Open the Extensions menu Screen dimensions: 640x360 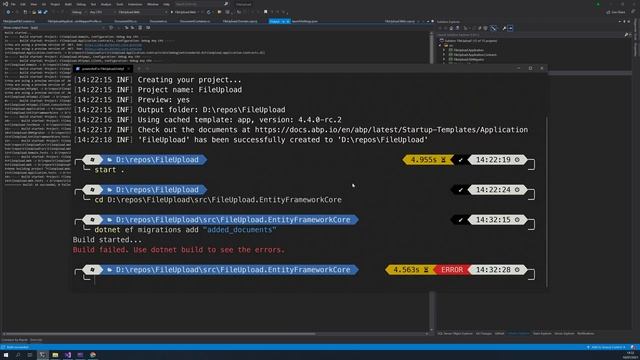click(135, 4)
